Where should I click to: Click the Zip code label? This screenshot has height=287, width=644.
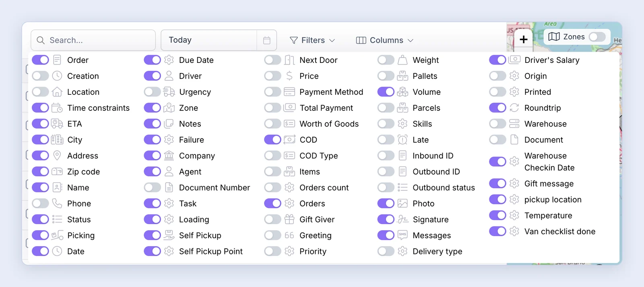point(83,172)
